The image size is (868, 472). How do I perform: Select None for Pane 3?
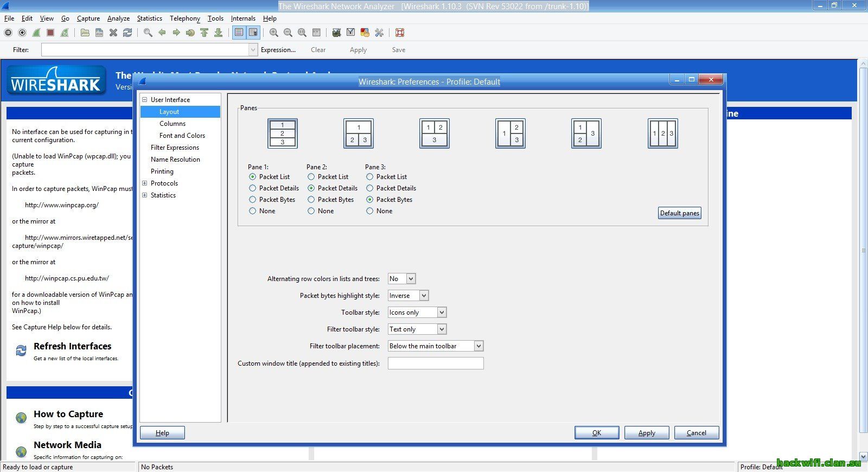(x=369, y=211)
